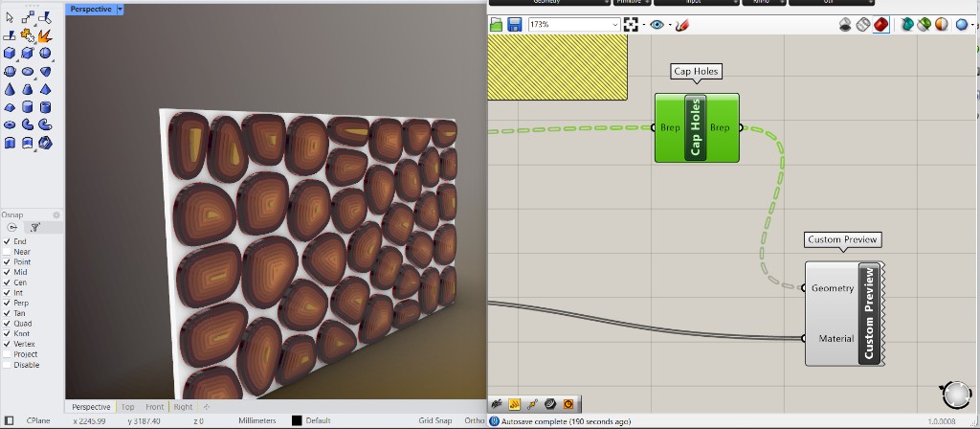The image size is (980, 429).
Task: Toggle the End osnap checkbox
Action: coord(7,241)
